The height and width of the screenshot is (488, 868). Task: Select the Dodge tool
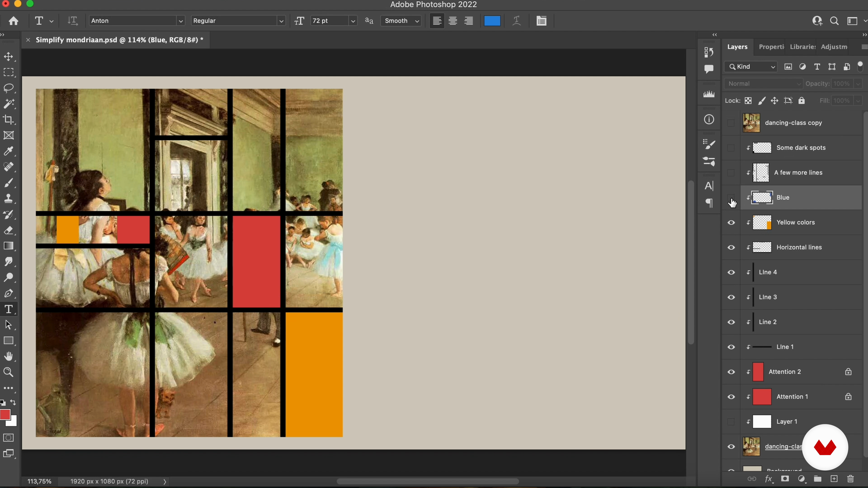tap(9, 277)
